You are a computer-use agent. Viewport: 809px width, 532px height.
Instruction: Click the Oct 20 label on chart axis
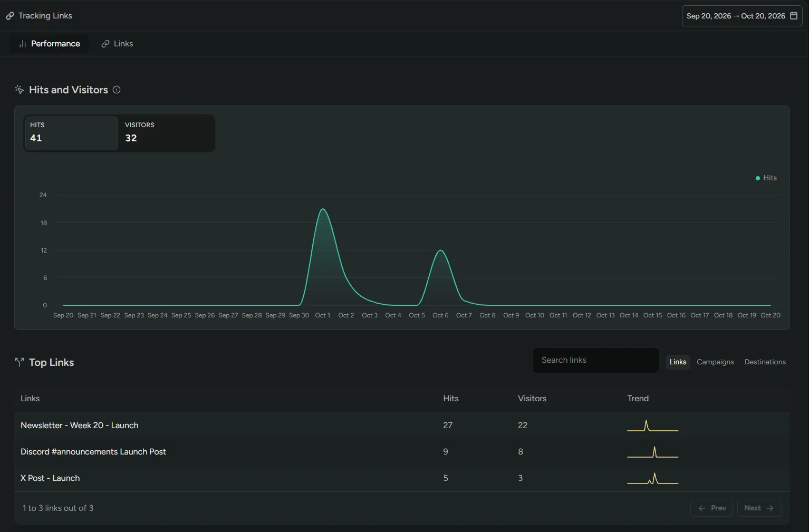[771, 315]
